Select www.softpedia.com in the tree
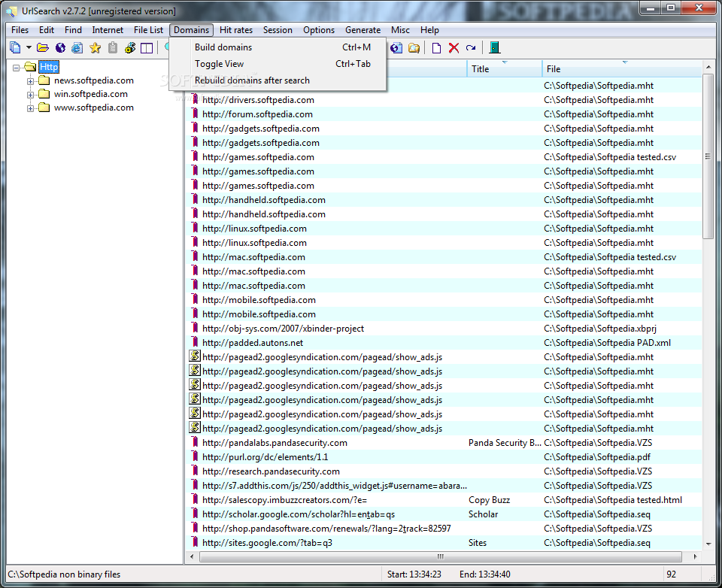Viewport: 722px width, 588px height. (94, 108)
